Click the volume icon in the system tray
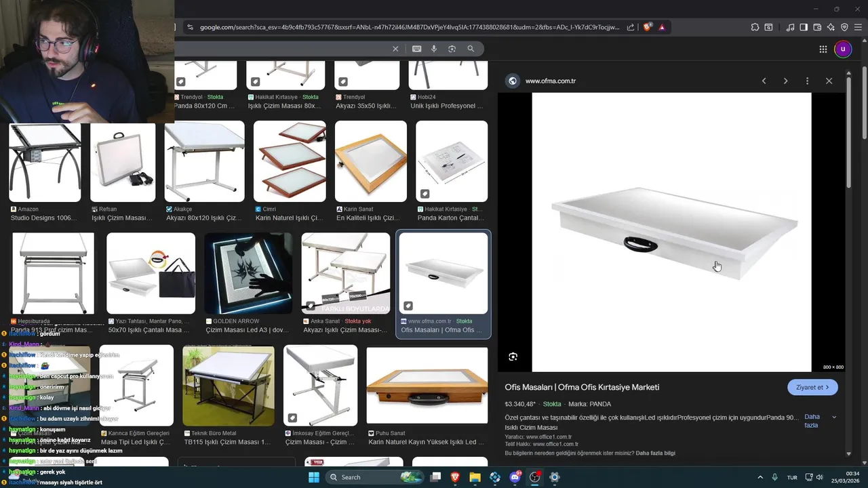This screenshot has height=488, width=868. (820, 477)
